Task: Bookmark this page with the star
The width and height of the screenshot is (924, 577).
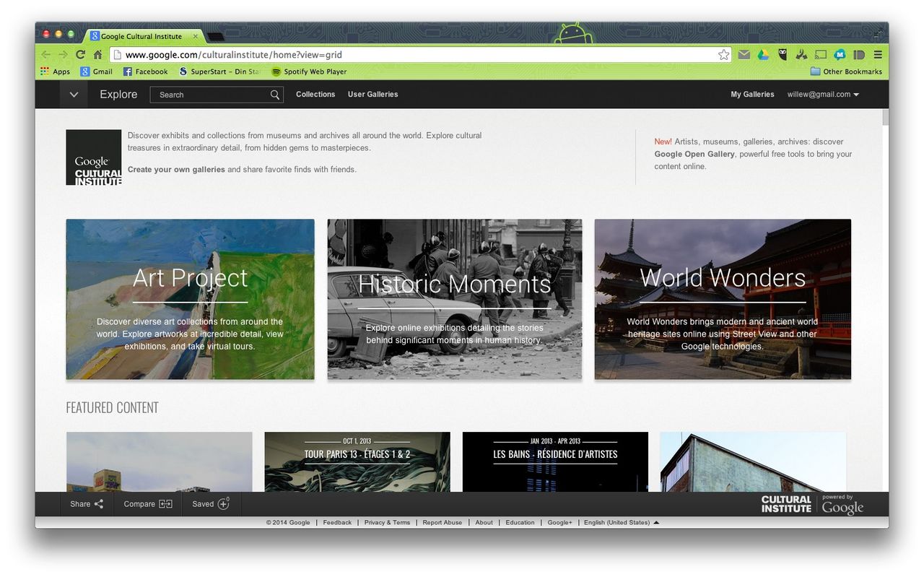Action: coord(723,55)
